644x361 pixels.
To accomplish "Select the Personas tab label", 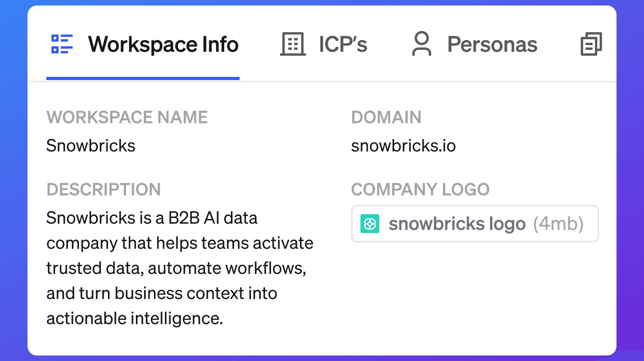I will (x=492, y=44).
